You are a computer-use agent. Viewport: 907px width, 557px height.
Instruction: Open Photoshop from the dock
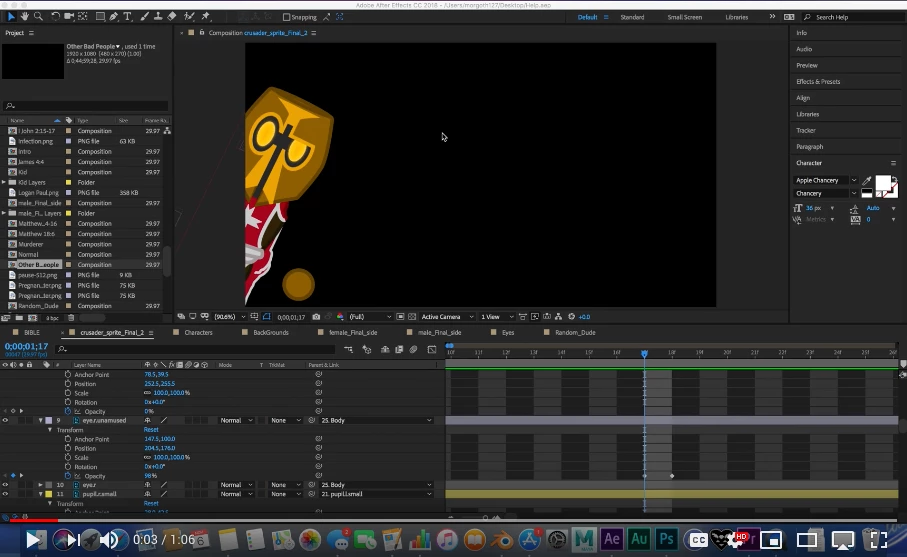(666, 539)
